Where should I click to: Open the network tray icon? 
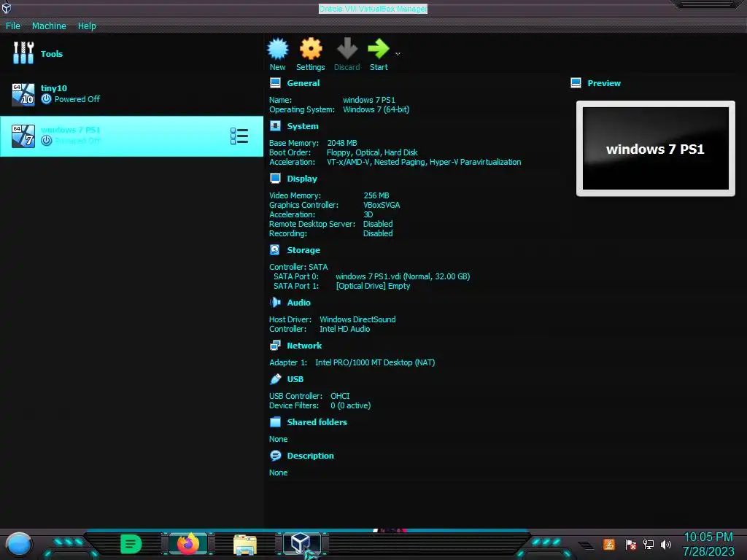point(649,544)
